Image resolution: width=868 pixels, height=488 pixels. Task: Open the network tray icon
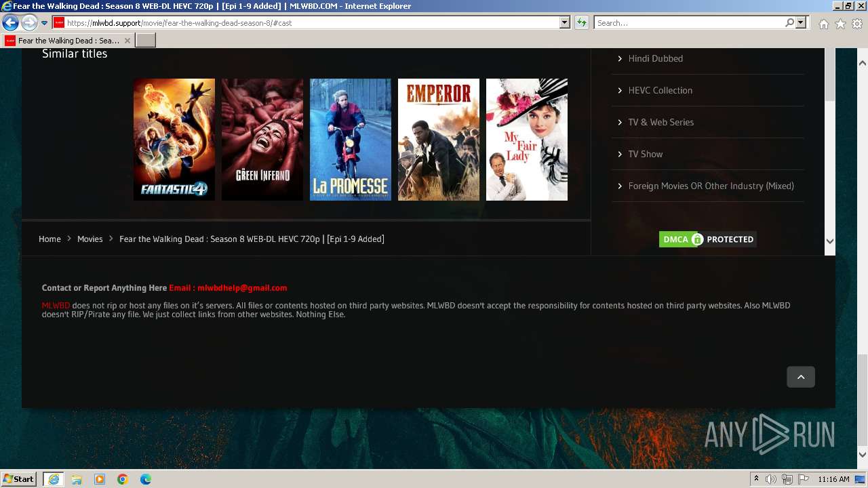[787, 479]
